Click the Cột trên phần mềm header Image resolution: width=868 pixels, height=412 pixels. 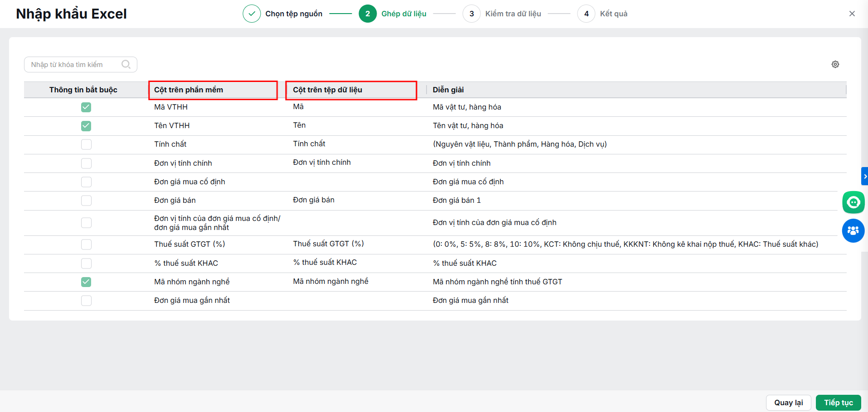[x=189, y=90]
